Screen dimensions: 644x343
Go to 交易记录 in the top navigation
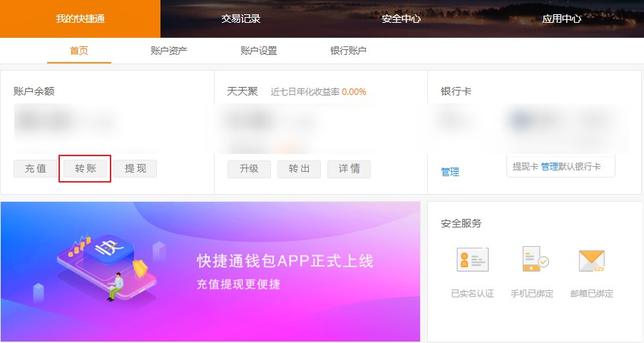[x=241, y=19]
